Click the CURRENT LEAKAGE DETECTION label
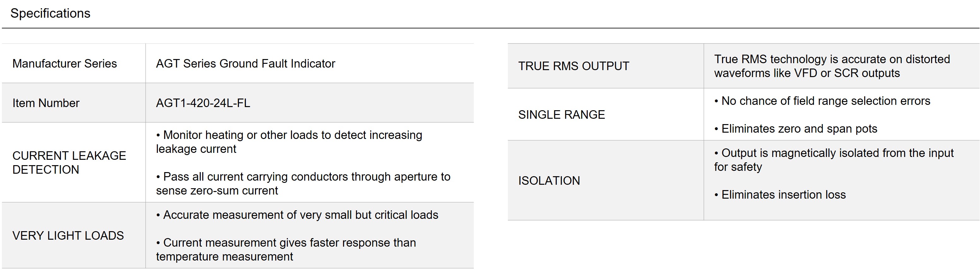 pyautogui.click(x=69, y=163)
